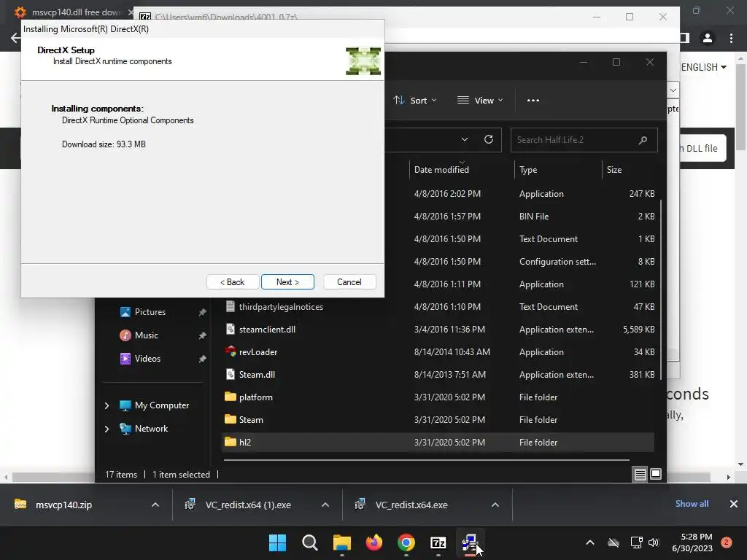Sort by the Size column header

614,169
